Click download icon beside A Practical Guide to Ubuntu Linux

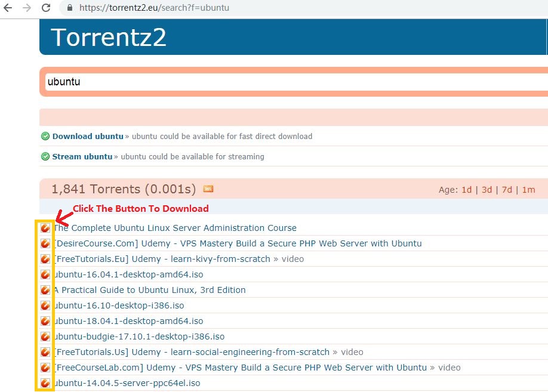(45, 290)
